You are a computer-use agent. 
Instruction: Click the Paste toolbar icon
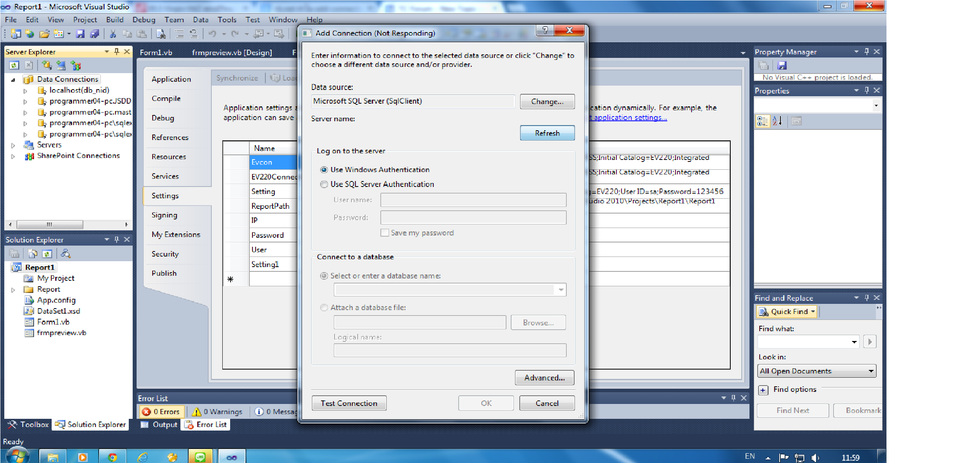[142, 34]
